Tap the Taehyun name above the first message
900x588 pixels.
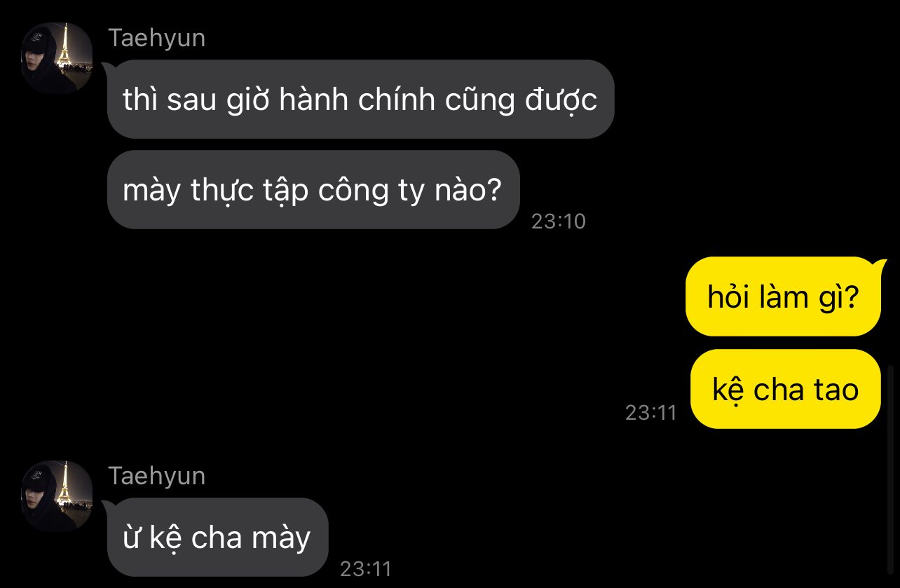coord(156,38)
